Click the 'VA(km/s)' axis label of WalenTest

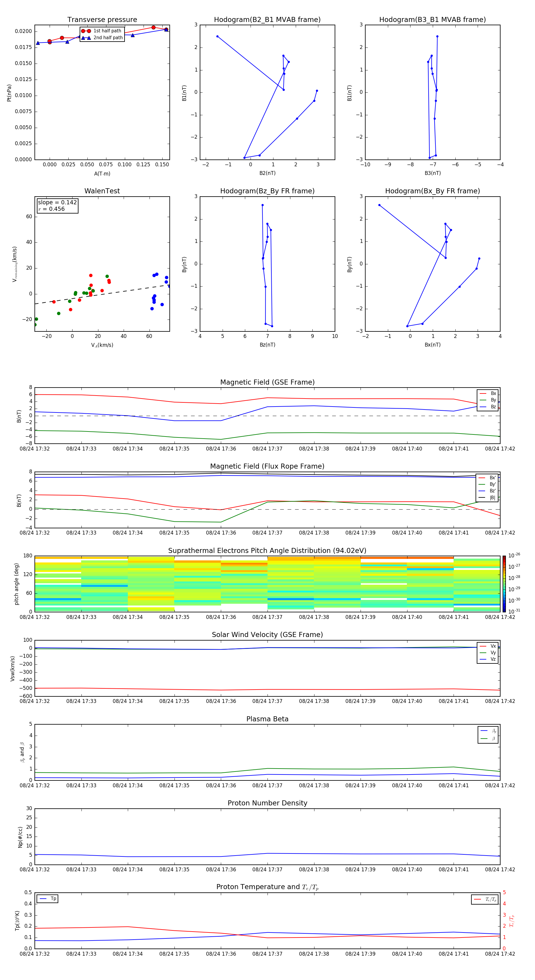102,345
